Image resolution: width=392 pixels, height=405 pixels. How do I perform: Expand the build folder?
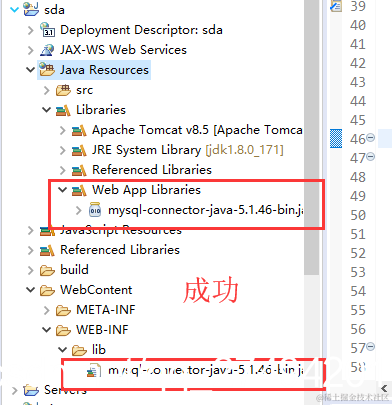[x=30, y=270]
